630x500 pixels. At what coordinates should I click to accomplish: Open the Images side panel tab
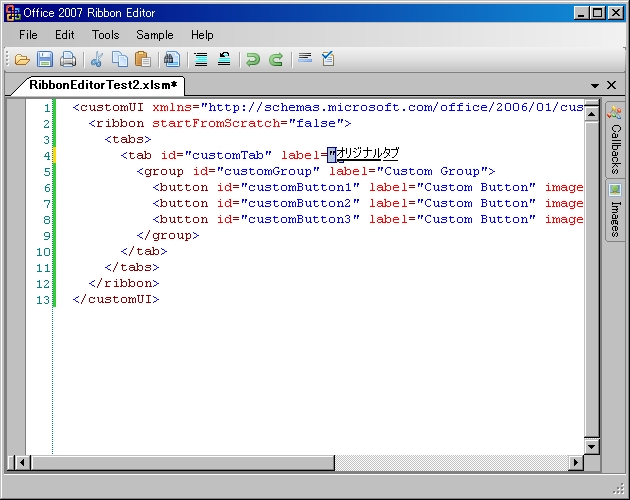615,210
